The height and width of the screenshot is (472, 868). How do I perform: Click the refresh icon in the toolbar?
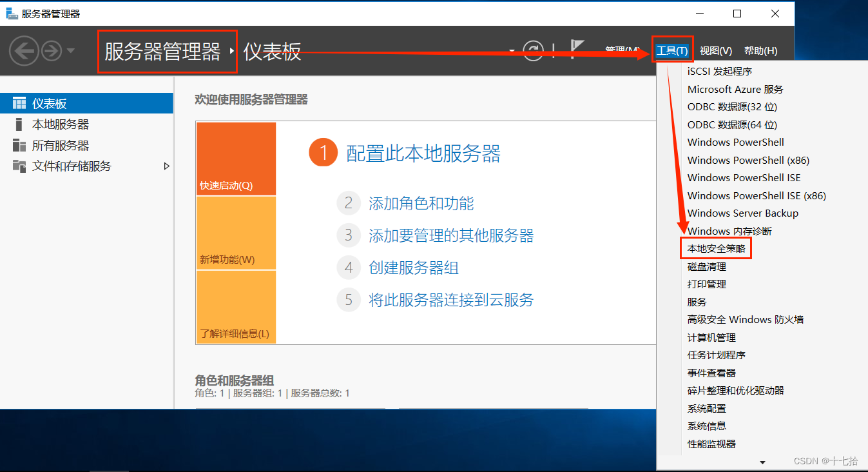tap(535, 50)
